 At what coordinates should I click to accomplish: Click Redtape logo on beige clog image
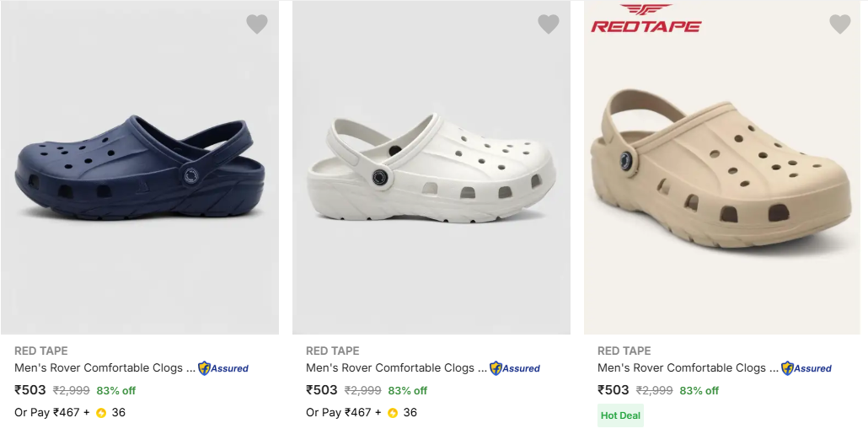(646, 19)
